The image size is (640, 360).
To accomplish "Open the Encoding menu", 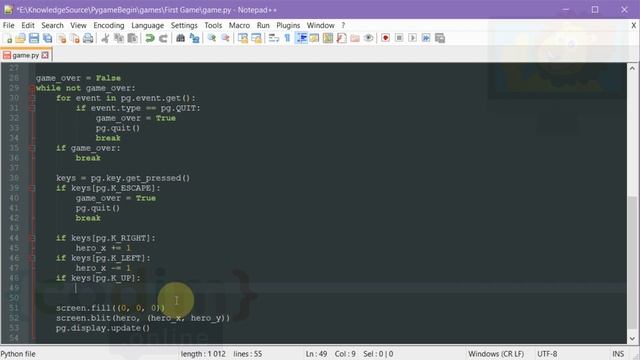I will [109, 25].
